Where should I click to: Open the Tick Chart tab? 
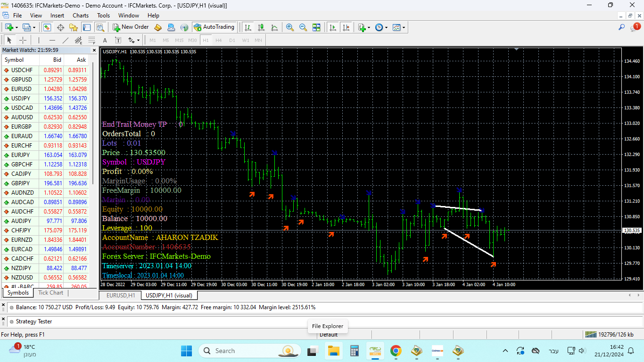[x=50, y=293]
